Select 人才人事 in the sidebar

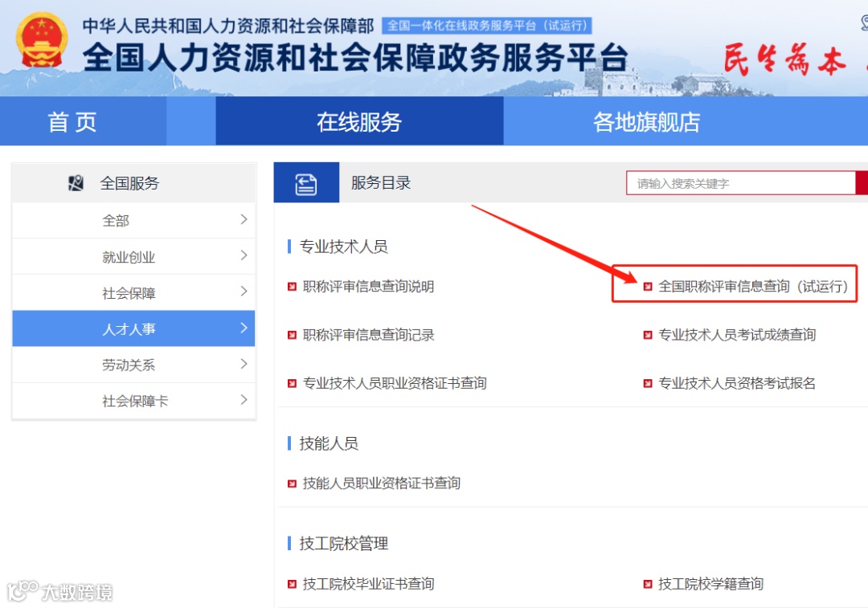coord(133,328)
